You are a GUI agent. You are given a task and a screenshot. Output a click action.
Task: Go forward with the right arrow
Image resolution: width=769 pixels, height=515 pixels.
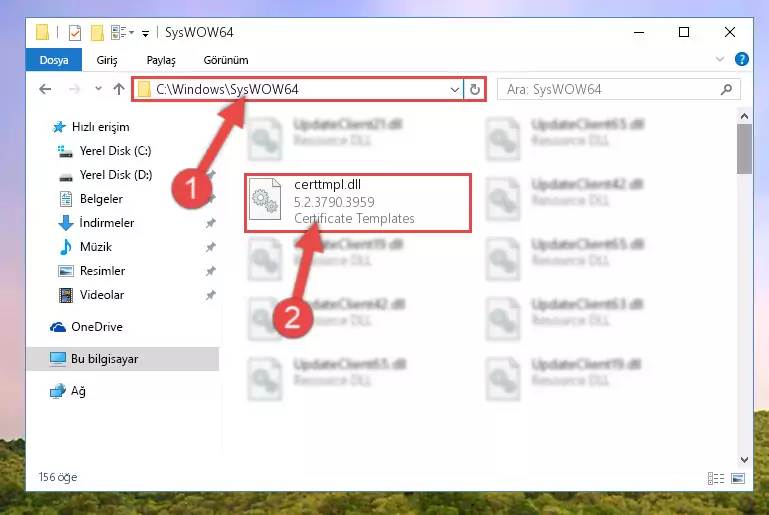(x=75, y=89)
